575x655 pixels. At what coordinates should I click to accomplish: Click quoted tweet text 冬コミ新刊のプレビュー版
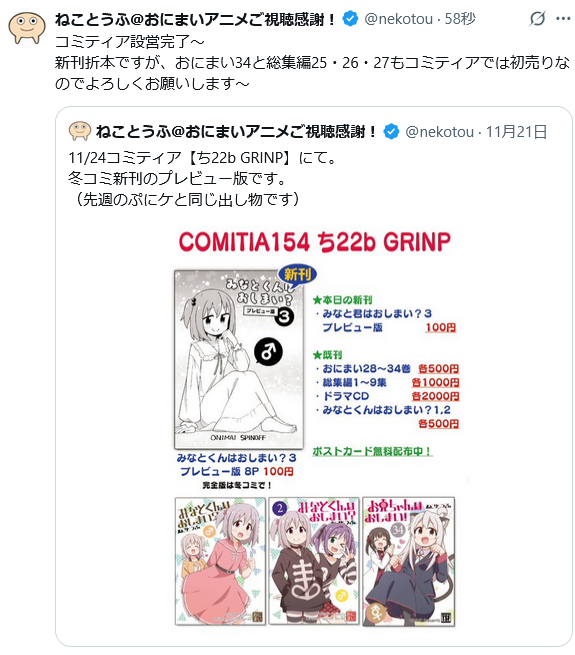[178, 179]
